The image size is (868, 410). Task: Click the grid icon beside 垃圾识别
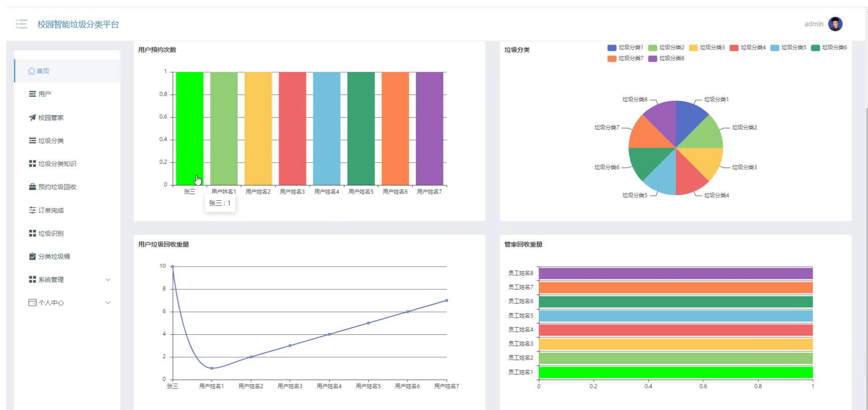tap(32, 233)
